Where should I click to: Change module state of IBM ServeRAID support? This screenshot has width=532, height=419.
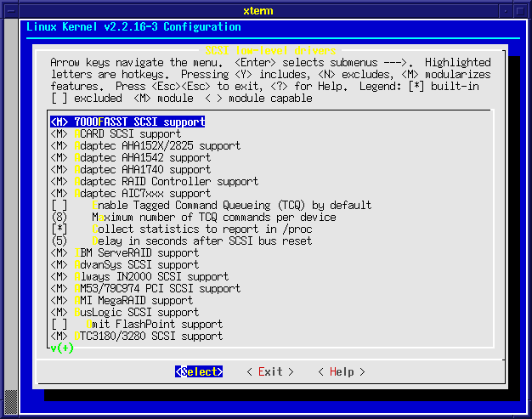click(x=59, y=252)
